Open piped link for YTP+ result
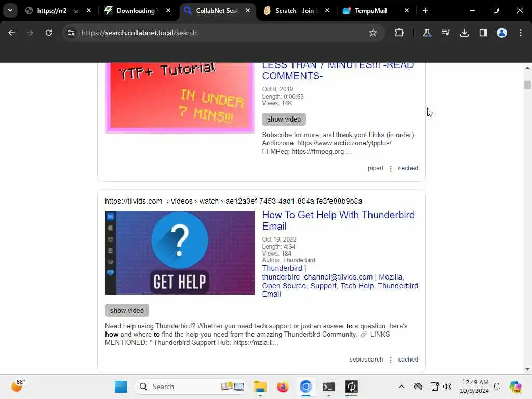Viewport: 532px width, 399px height. click(375, 168)
